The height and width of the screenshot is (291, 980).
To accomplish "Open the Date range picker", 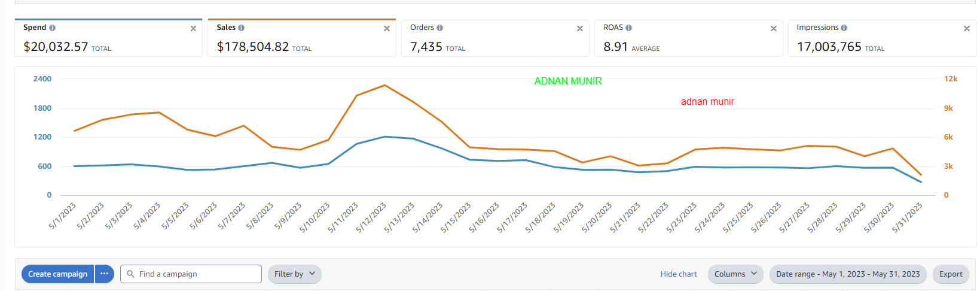I will tap(848, 274).
